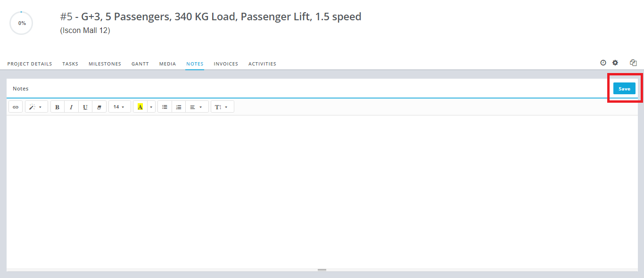Click the 0% progress circle

coord(21,23)
